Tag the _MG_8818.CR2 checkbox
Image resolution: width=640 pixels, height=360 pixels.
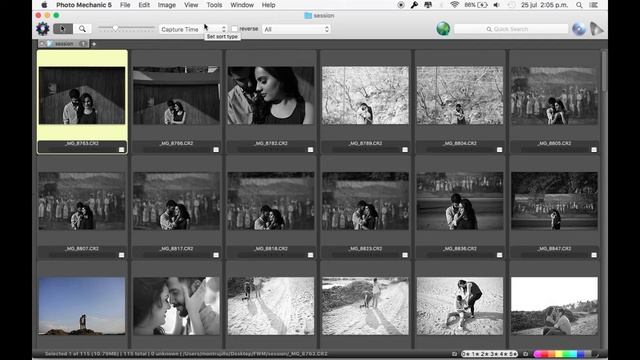(x=310, y=255)
